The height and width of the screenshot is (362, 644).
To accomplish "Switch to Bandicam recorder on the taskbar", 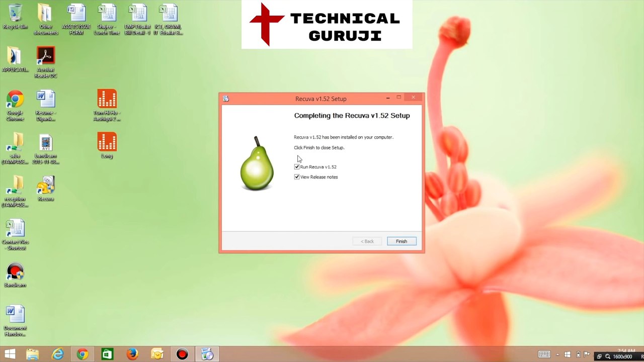I will coord(182,354).
